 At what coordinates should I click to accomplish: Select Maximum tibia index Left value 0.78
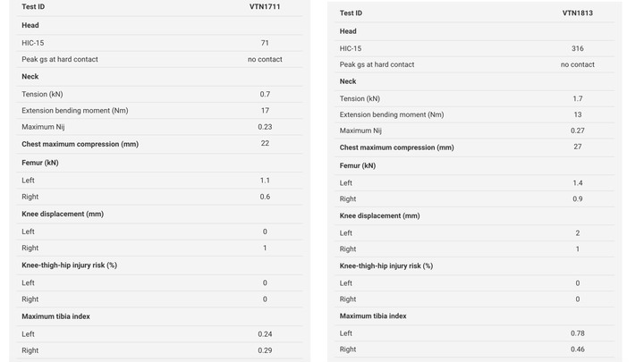click(x=578, y=333)
